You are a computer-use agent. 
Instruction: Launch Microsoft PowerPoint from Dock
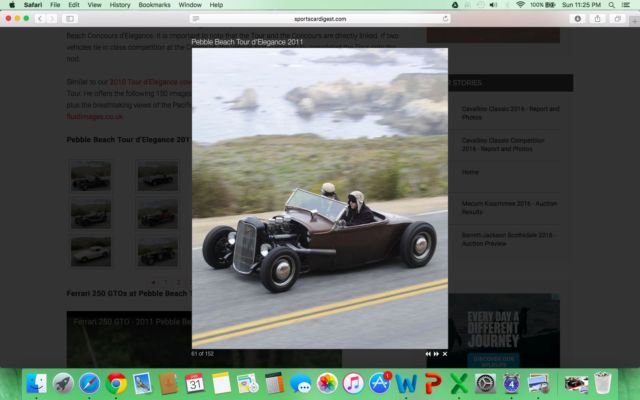(433, 384)
